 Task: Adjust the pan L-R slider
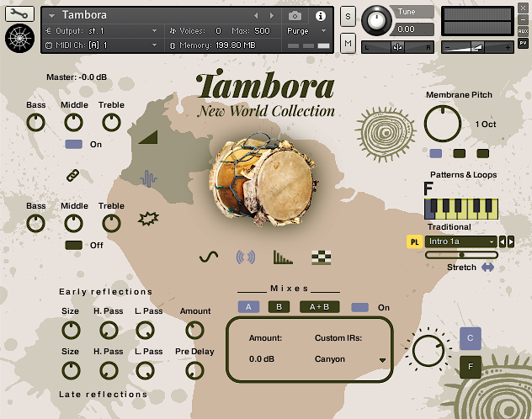tap(397, 47)
